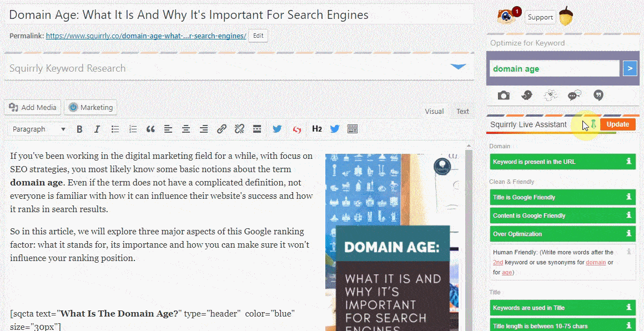Image resolution: width=644 pixels, height=331 pixels.
Task: Show info for Title is Google Friendly
Action: coord(628,197)
